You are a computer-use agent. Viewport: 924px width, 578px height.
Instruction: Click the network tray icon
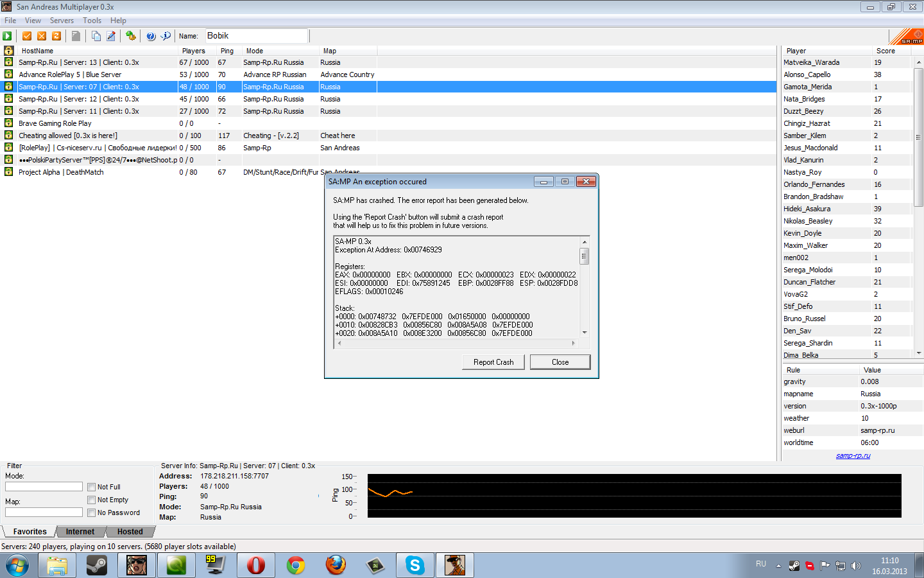840,566
